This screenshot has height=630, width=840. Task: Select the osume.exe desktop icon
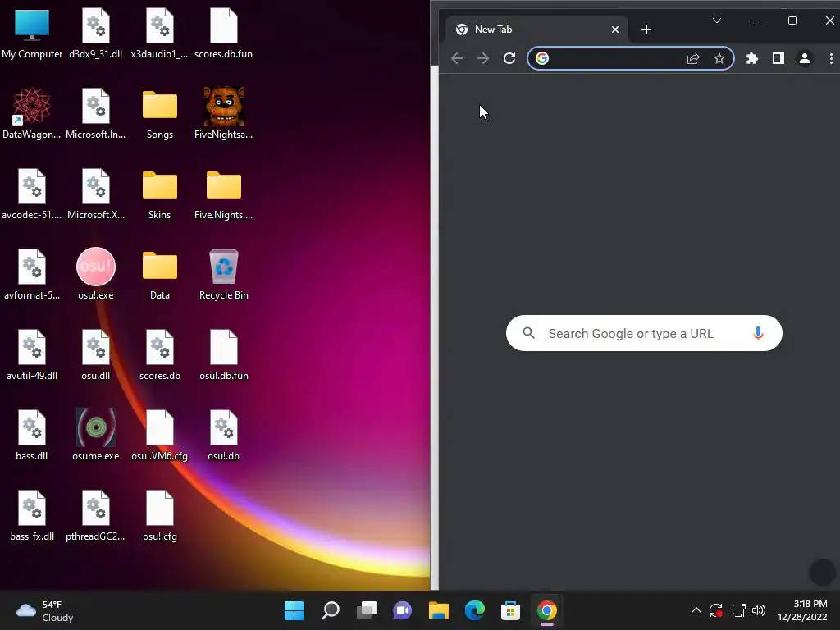96,435
